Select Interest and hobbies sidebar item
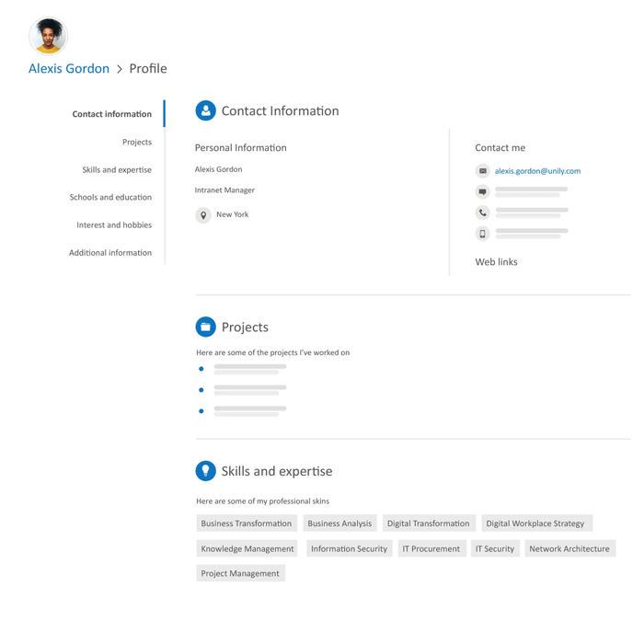The height and width of the screenshot is (644, 644). click(x=114, y=225)
